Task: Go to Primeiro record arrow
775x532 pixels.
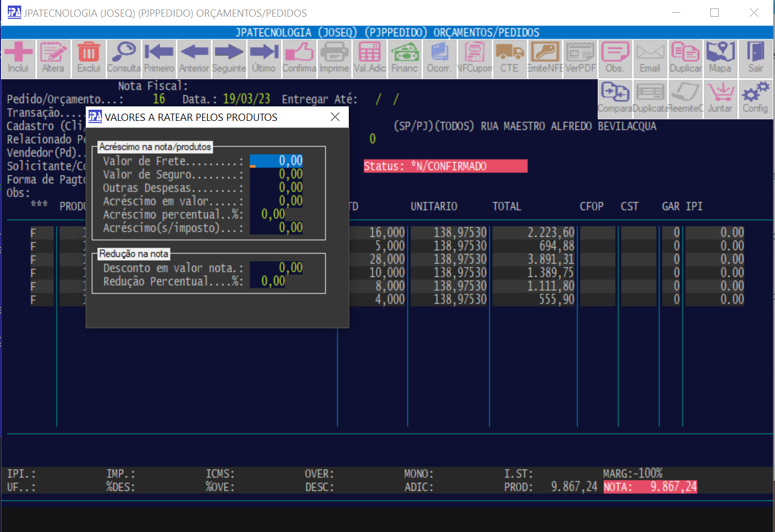Action: 159,58
